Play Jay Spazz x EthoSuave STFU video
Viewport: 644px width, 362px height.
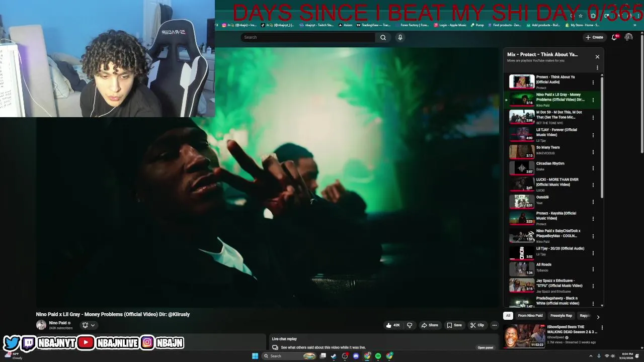[522, 286]
